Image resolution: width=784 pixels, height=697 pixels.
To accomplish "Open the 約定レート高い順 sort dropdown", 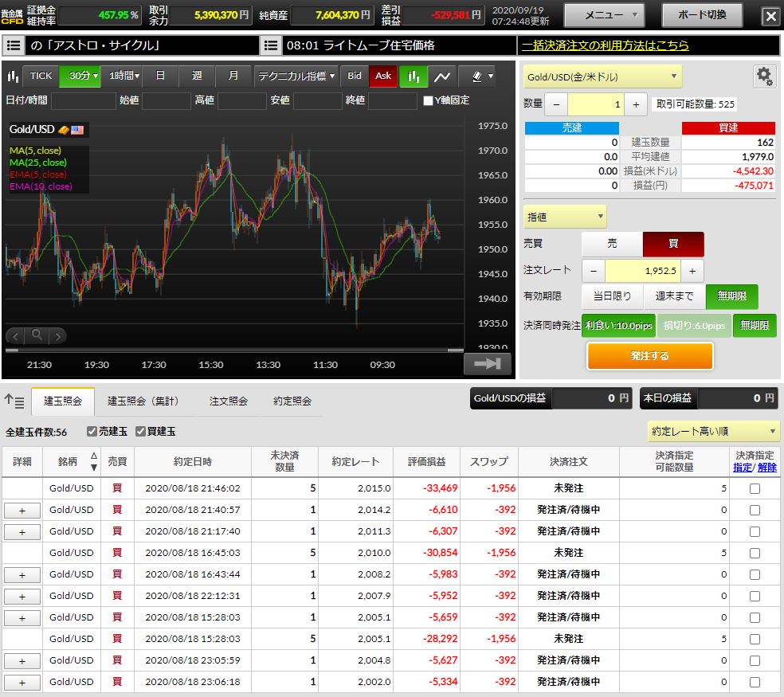I will 714,431.
